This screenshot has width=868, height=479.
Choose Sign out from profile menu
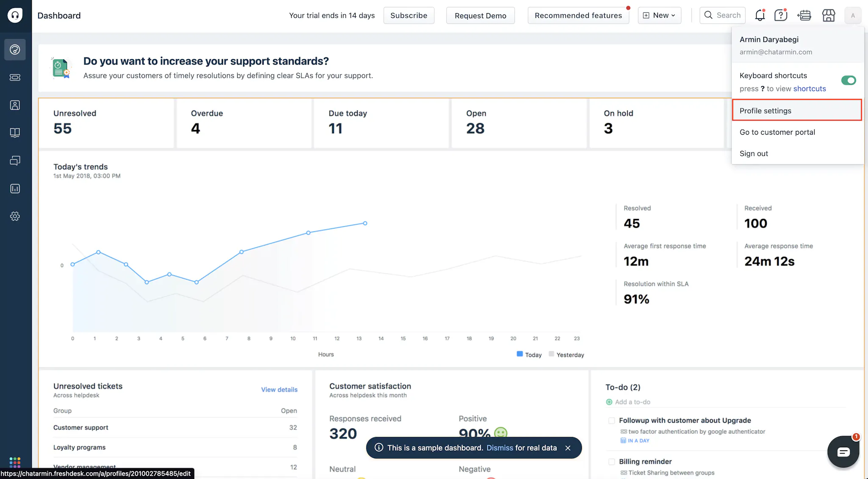pos(754,154)
